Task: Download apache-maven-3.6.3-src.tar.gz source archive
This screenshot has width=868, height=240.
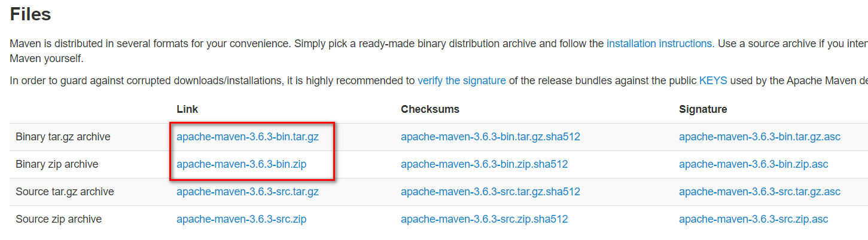Action: pos(248,192)
